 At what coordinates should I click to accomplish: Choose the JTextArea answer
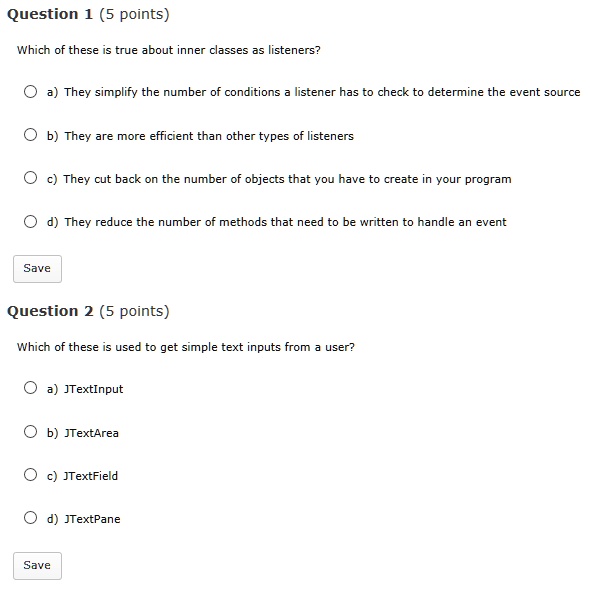30,432
